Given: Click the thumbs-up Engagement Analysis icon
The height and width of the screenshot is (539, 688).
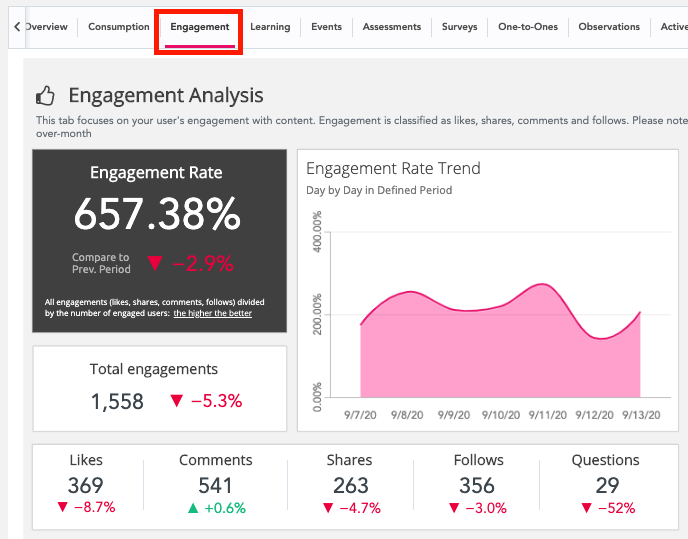Looking at the screenshot, I should point(45,96).
